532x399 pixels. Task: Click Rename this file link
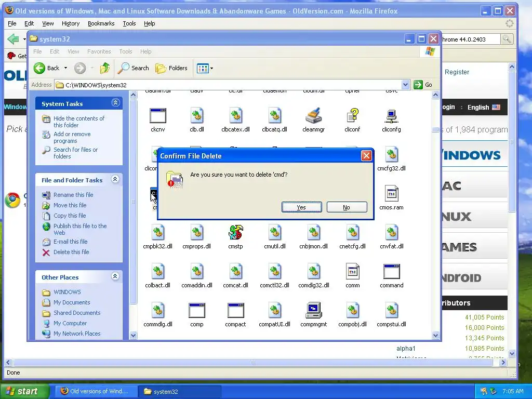coord(73,195)
